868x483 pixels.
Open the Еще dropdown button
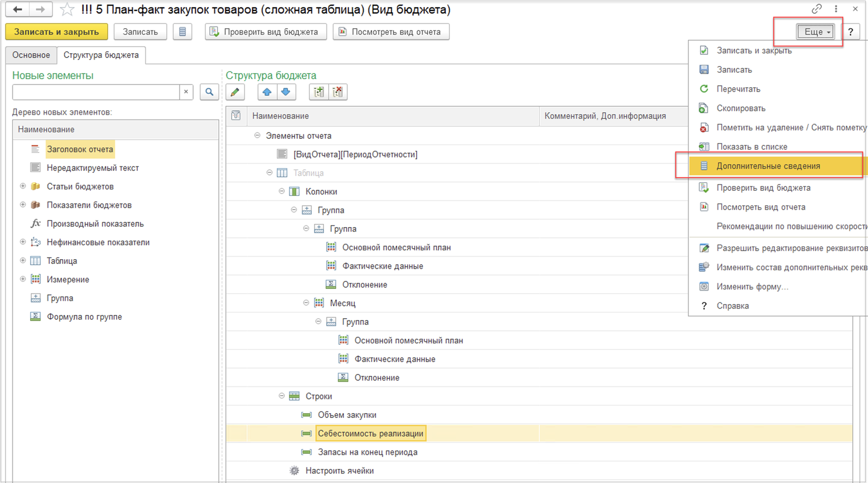pyautogui.click(x=816, y=32)
